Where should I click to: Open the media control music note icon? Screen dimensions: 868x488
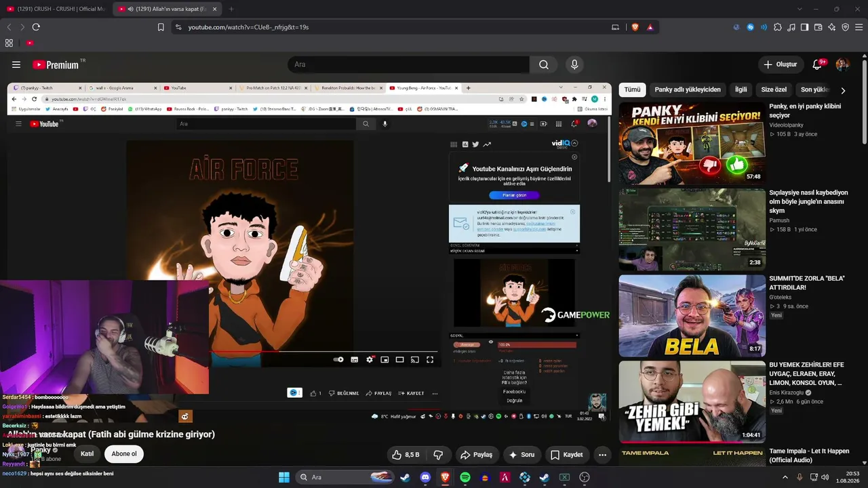791,27
